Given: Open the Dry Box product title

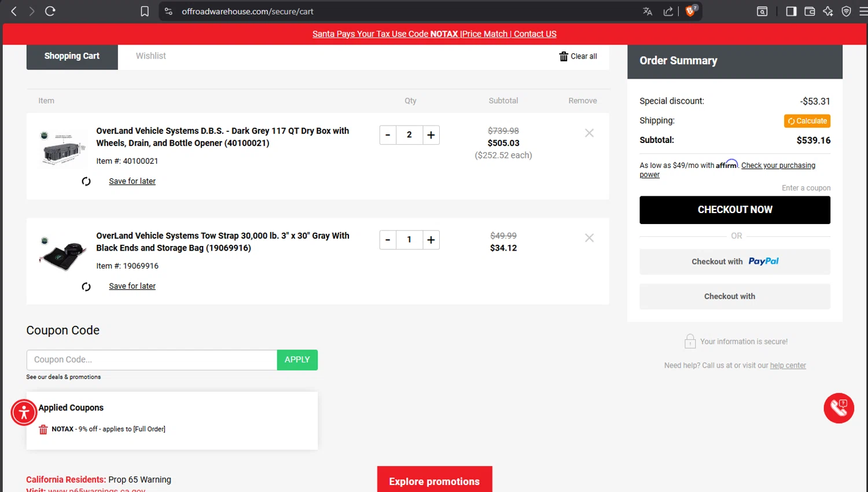Looking at the screenshot, I should point(223,137).
